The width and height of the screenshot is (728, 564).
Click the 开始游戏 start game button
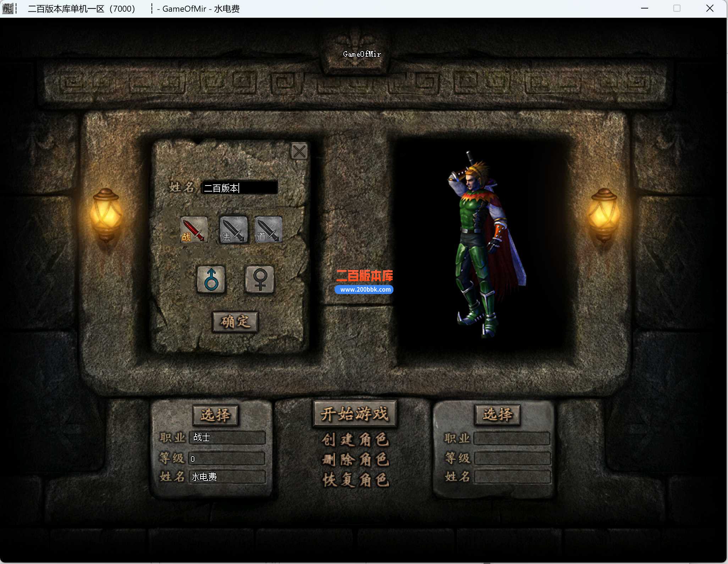(x=355, y=414)
